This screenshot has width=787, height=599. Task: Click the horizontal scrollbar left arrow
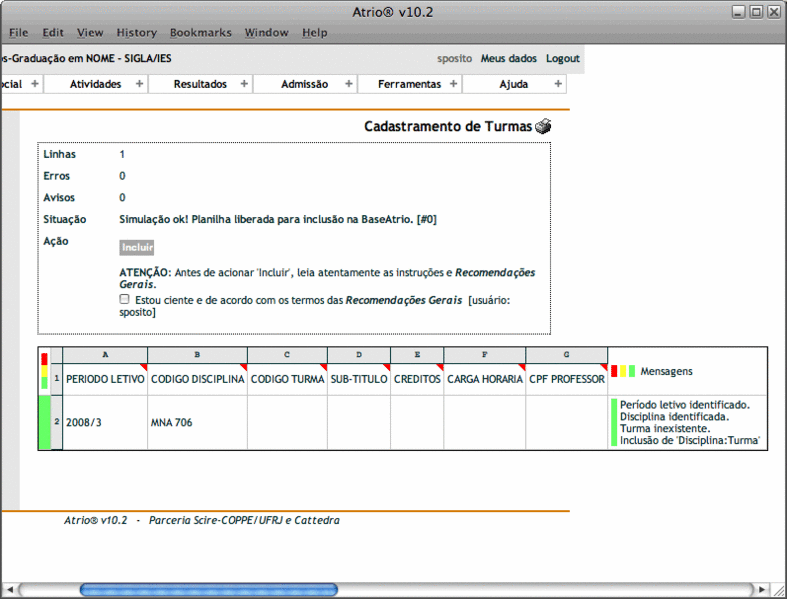coord(9,589)
